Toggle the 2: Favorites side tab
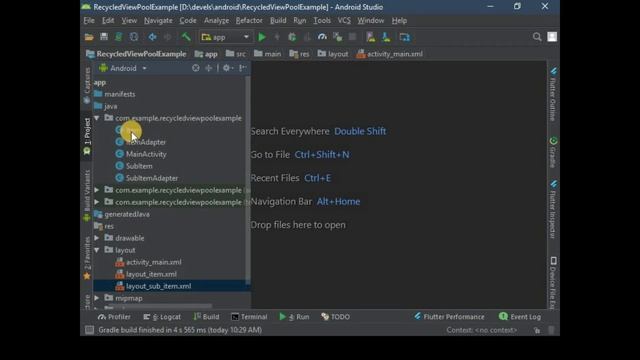This screenshot has height=360, width=640. (x=87, y=258)
